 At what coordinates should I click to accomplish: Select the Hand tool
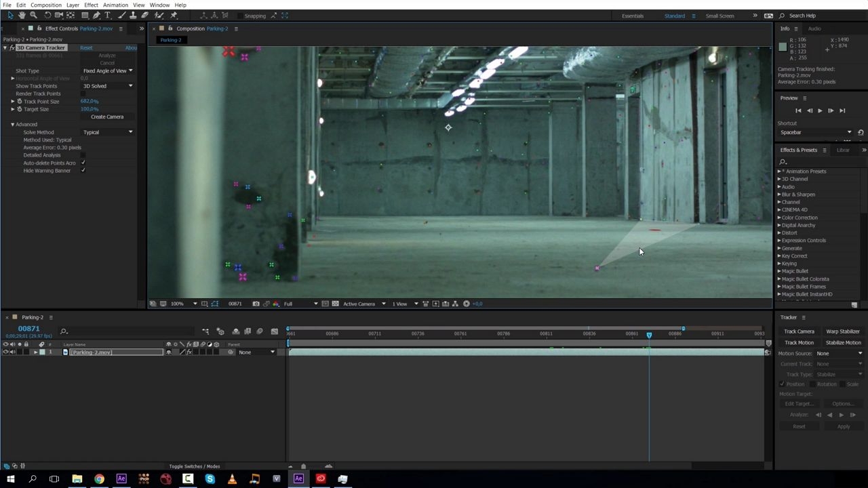coord(22,15)
